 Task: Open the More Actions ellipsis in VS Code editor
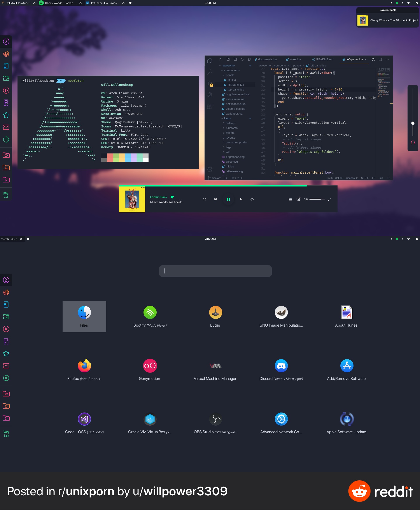tap(387, 59)
